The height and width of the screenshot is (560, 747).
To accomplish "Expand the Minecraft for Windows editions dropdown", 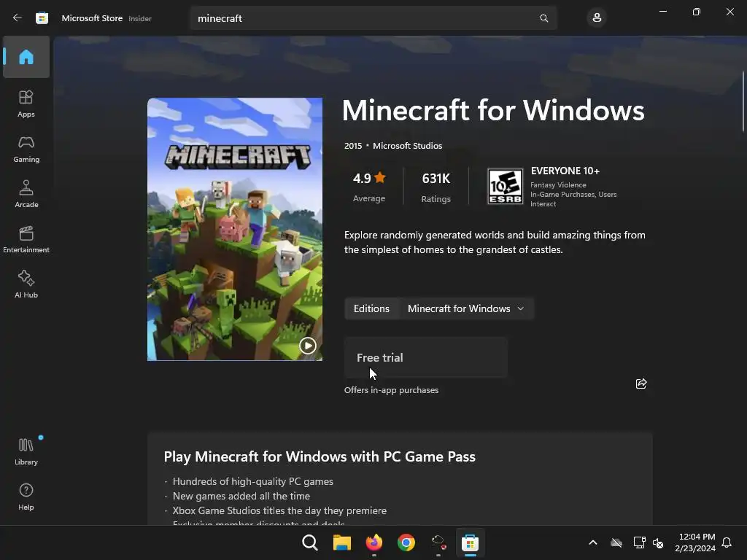I will [x=466, y=308].
